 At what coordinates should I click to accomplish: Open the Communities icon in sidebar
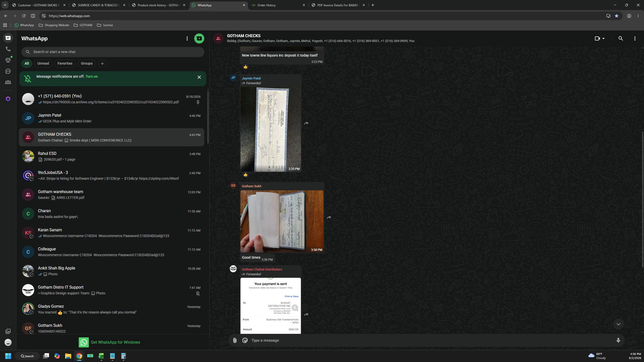[x=8, y=82]
